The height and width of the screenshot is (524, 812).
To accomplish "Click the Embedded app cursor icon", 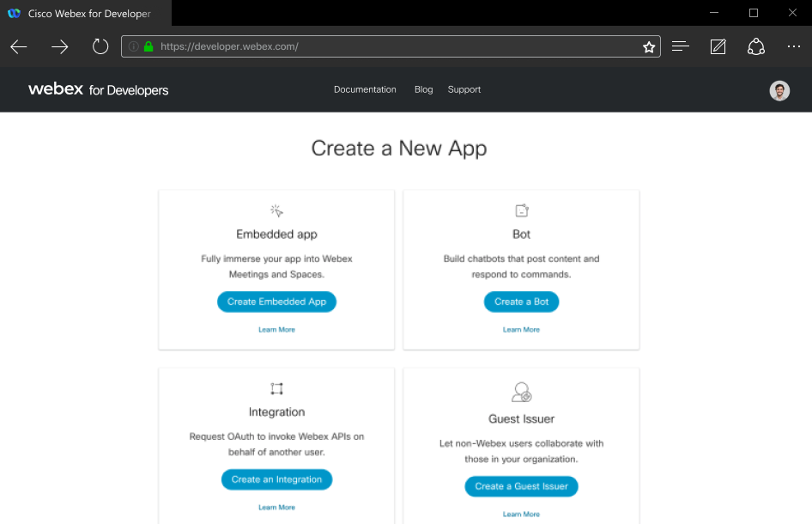I will [276, 211].
